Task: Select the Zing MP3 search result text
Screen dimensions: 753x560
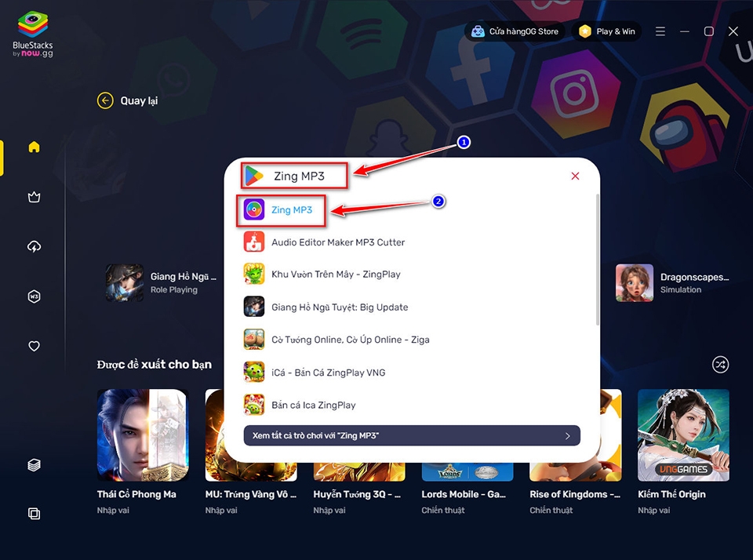Action: tap(292, 210)
